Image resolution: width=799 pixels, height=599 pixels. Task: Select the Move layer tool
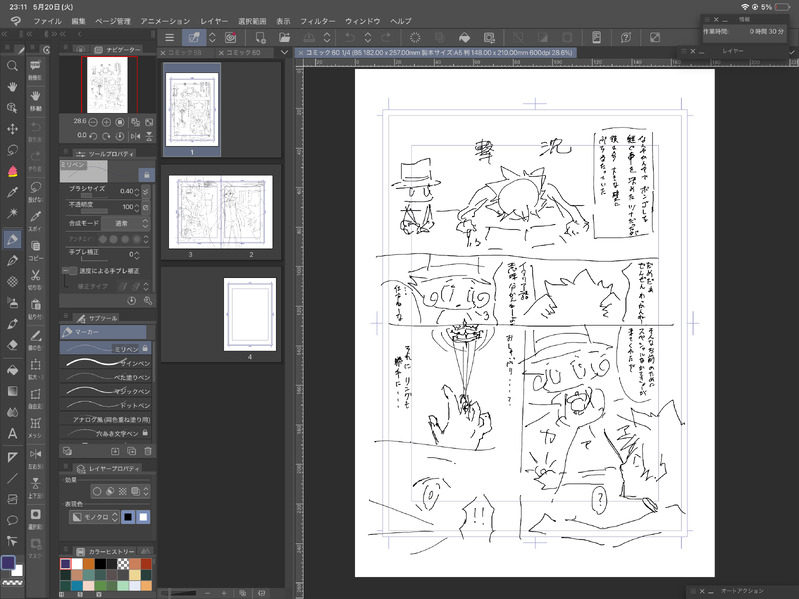click(x=12, y=129)
